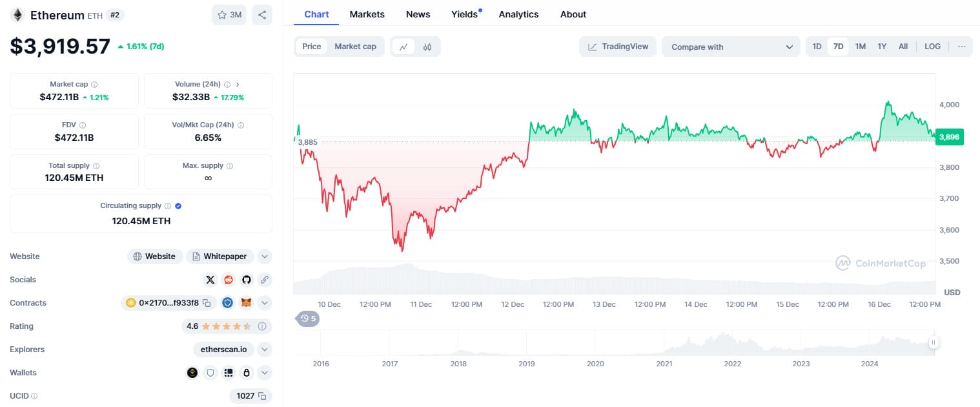
Task: Click the info icon next to Volume (24h)
Action: coord(227,85)
